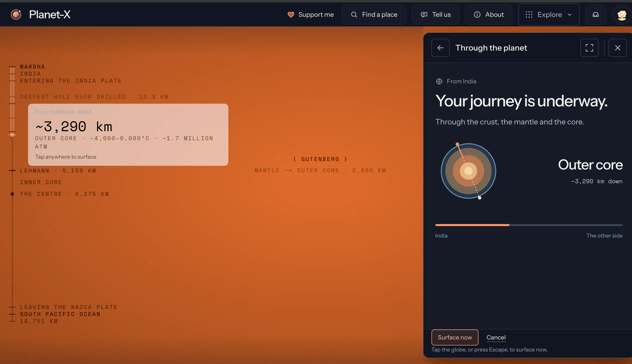The height and width of the screenshot is (364, 632).
Task: Click 'ENTERING THE INDIA PLATE' text
Action: point(71,81)
